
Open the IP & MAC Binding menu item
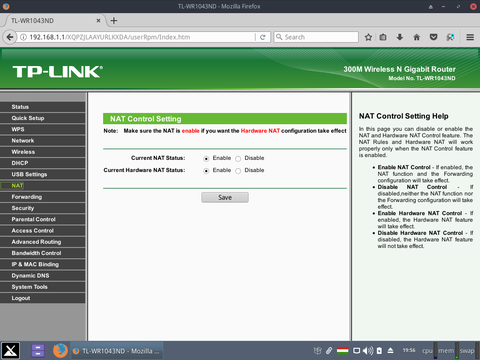43,264
